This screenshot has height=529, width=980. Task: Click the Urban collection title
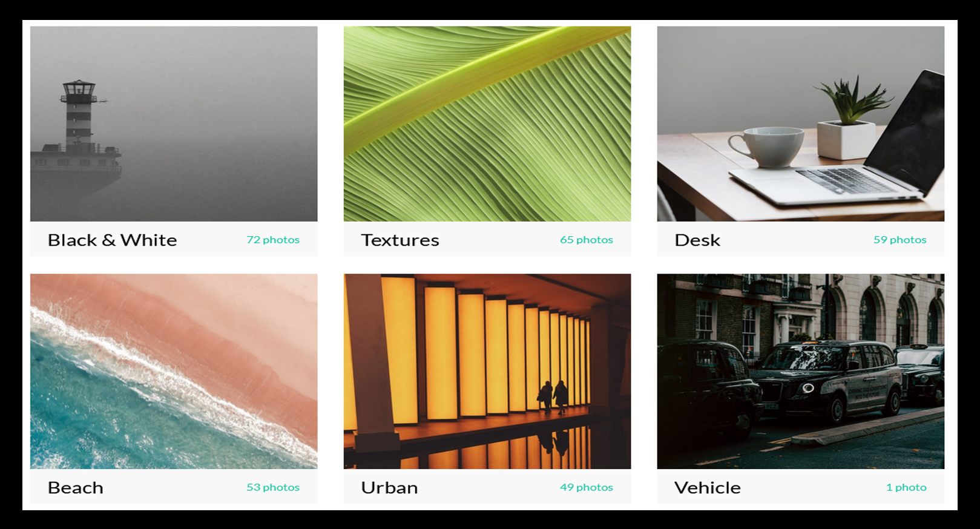[x=389, y=488]
